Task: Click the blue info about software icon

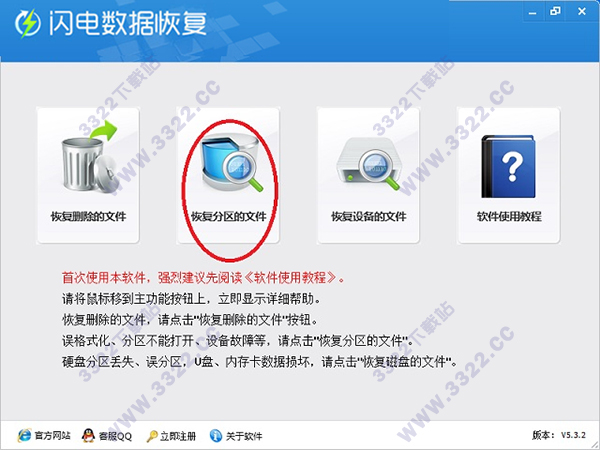Action: (x=216, y=435)
